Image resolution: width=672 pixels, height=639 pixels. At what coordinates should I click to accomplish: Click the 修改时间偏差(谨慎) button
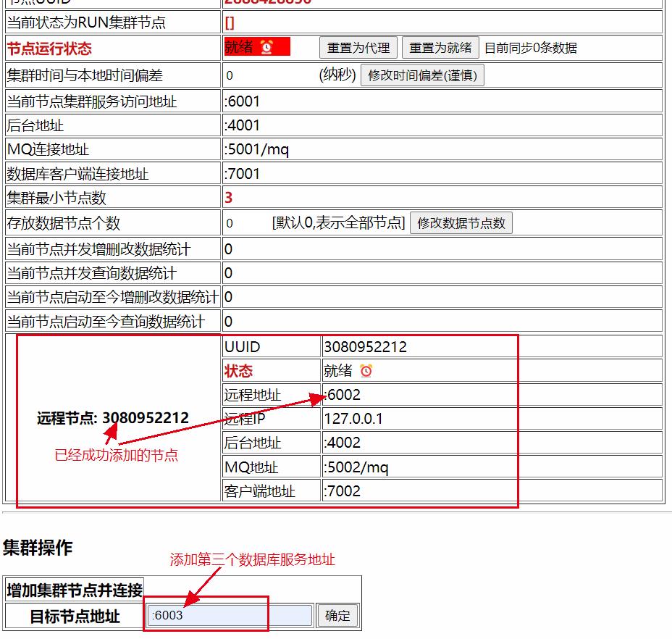point(422,75)
